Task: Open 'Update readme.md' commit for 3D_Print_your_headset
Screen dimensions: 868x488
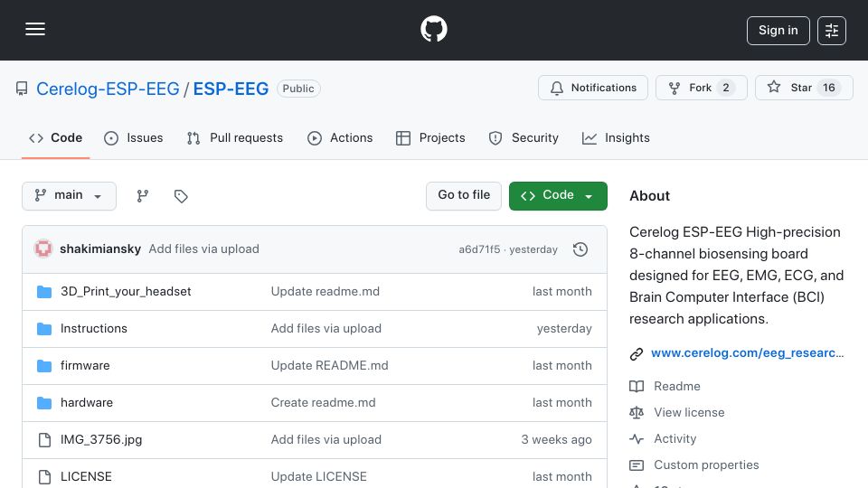Action: pos(325,292)
